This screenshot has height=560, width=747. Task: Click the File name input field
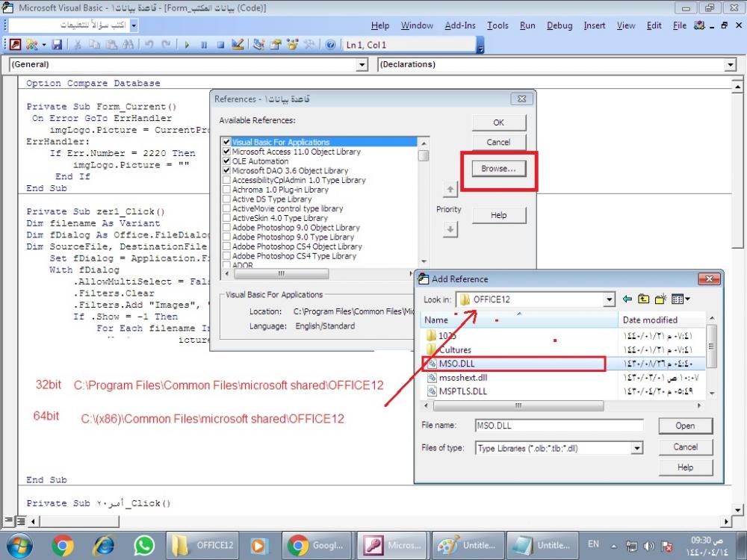[559, 426]
